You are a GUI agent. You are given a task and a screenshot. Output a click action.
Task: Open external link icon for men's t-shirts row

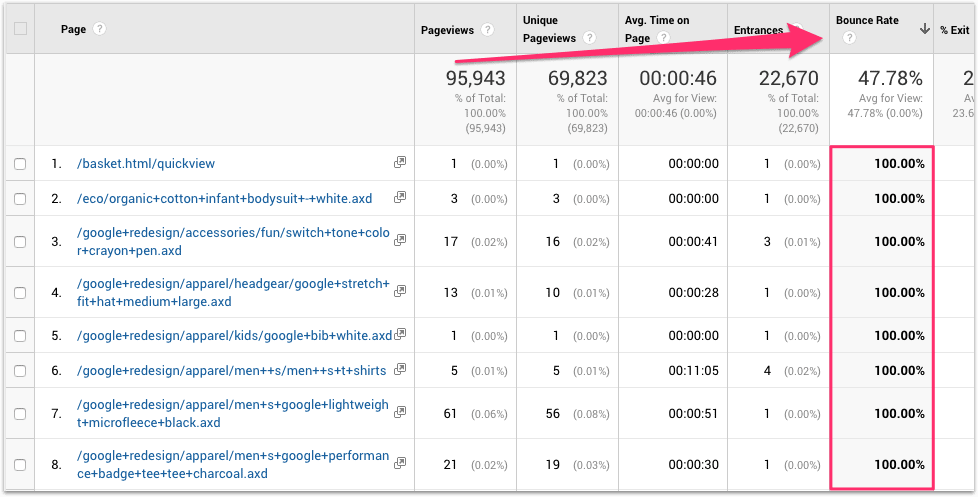click(x=400, y=370)
